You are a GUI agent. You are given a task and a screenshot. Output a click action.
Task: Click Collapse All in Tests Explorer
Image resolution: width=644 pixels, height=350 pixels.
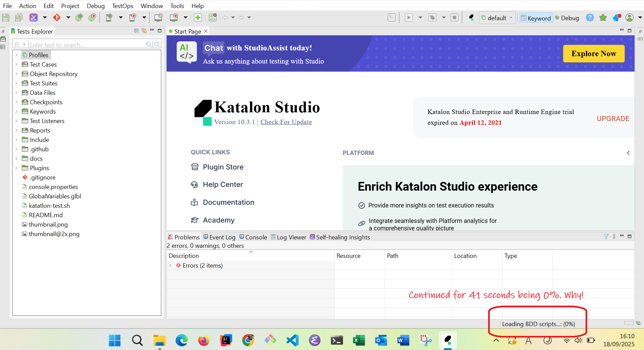(x=136, y=31)
